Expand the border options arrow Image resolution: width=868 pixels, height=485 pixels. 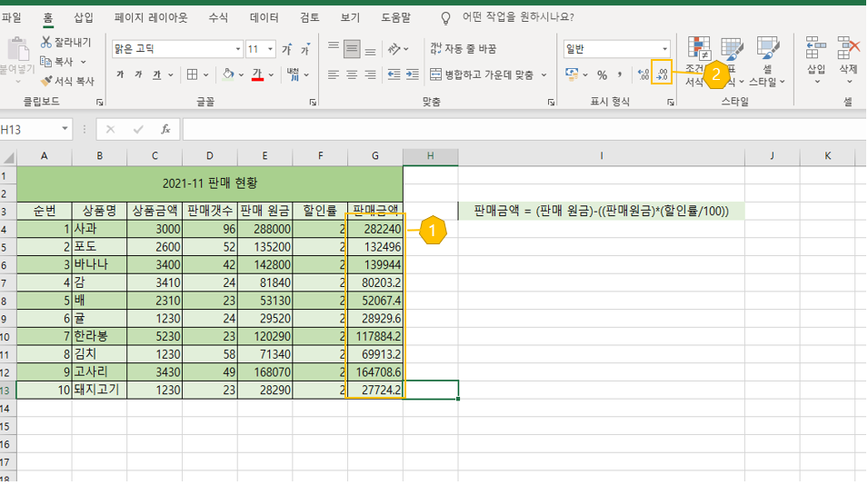[206, 74]
